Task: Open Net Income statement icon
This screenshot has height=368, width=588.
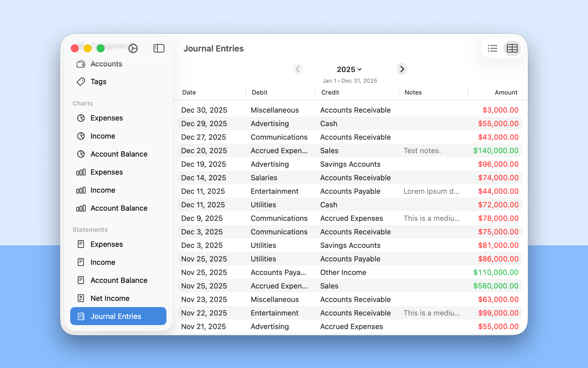Action: 81,298
